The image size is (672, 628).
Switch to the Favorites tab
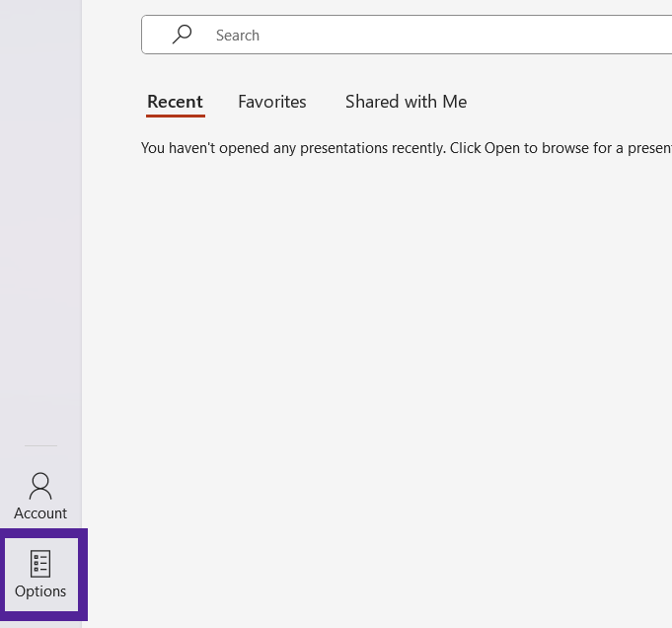[x=272, y=102]
